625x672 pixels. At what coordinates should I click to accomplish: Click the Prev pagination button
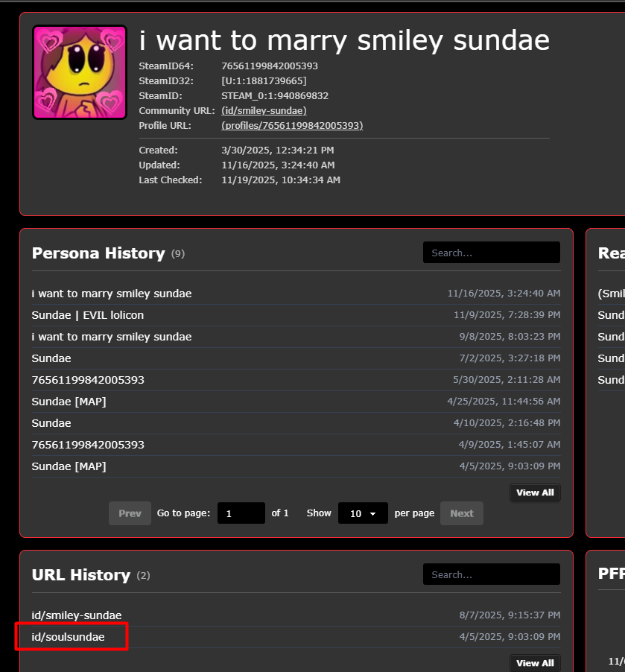(x=130, y=513)
